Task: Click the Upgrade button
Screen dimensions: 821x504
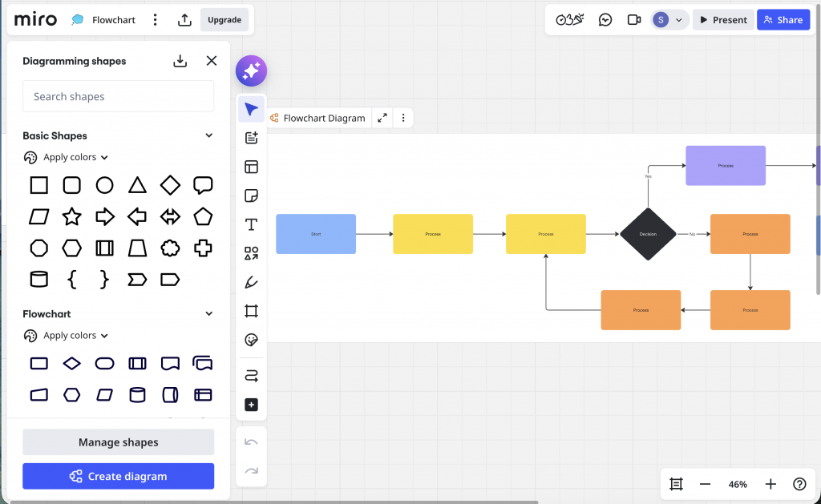Action: click(x=224, y=19)
